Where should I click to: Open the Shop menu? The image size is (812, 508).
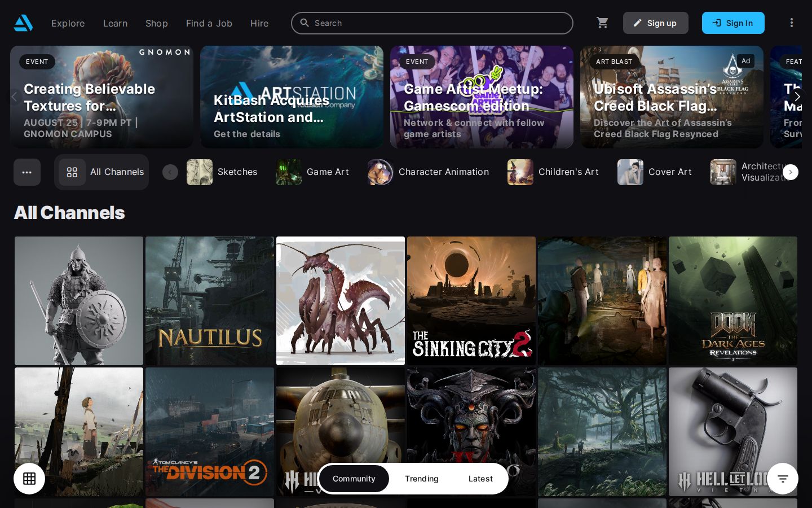(x=157, y=23)
